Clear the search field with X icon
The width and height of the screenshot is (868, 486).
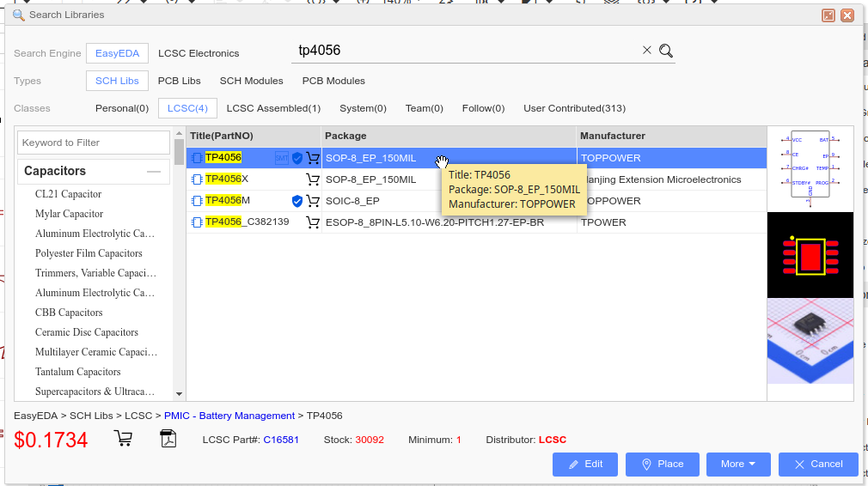(x=646, y=51)
